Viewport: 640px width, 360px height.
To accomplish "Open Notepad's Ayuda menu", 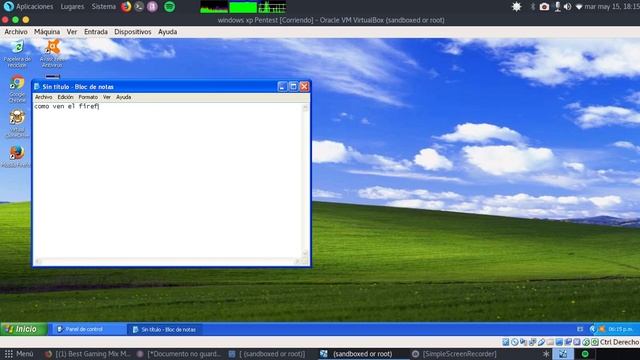I will 123,97.
